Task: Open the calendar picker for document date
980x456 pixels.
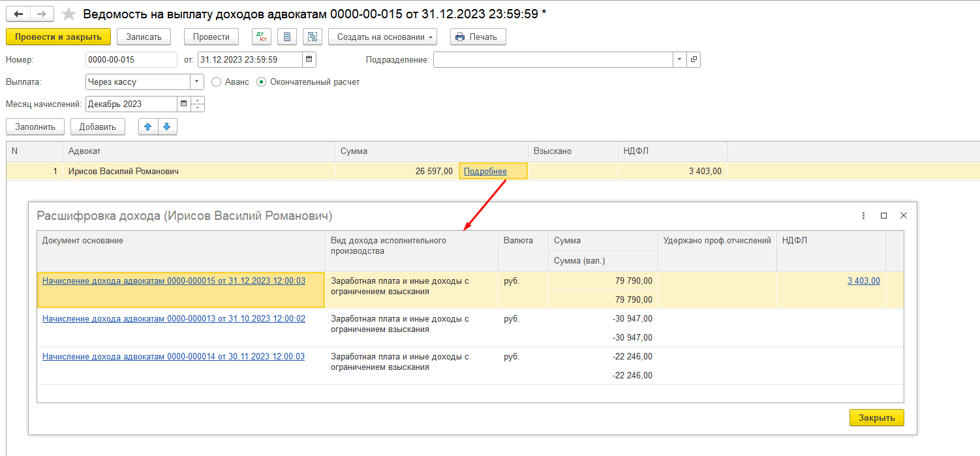Action: 309,59
